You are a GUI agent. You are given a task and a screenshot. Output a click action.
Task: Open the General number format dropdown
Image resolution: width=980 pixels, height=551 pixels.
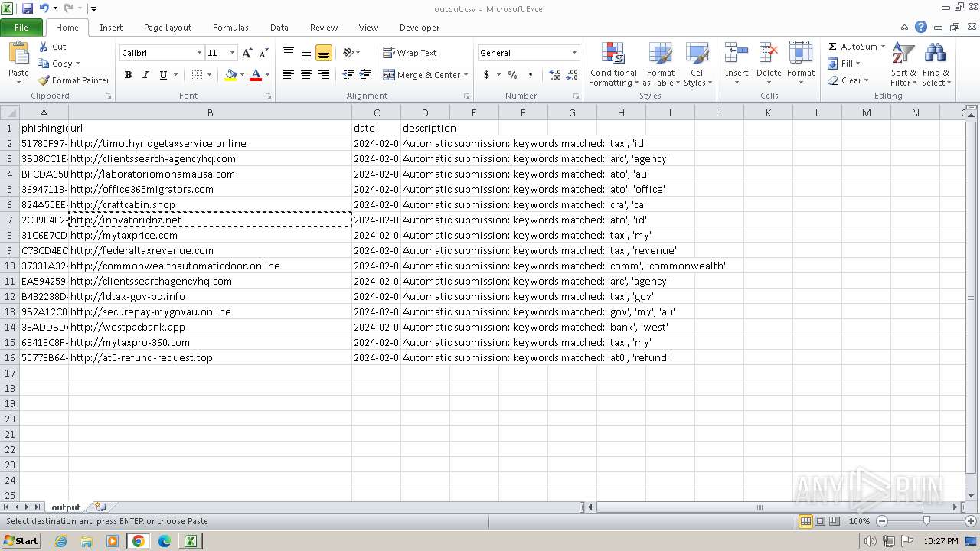click(574, 53)
